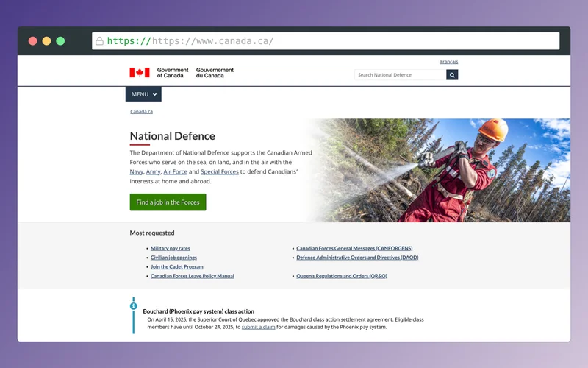Select Join the Cadet Program

(176, 267)
